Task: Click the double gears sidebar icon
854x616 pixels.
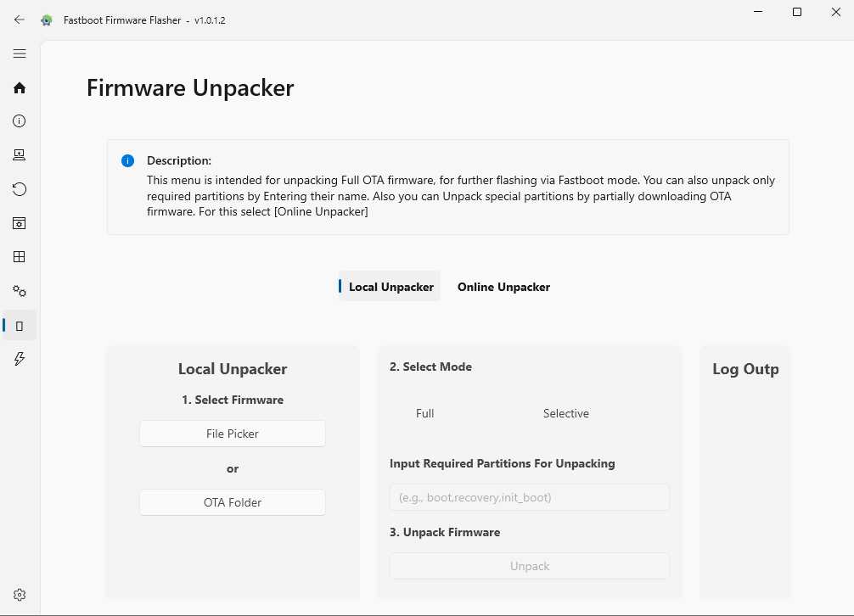Action: 20,291
